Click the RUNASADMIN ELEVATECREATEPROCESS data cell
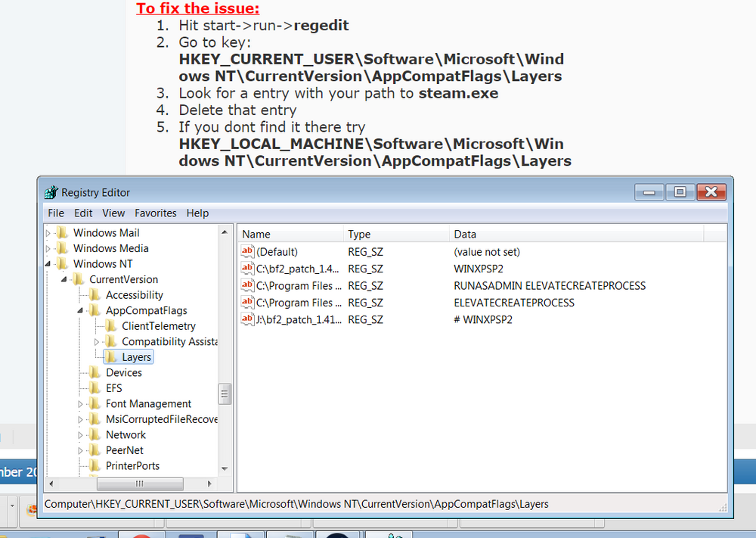The width and height of the screenshot is (756, 538). pos(550,285)
